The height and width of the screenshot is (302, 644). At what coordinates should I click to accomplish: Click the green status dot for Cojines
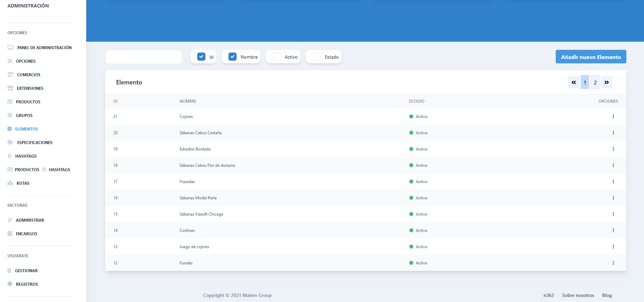[411, 117]
